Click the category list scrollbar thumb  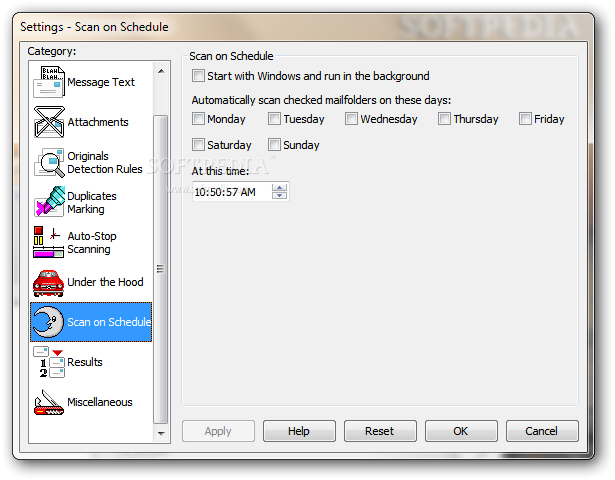pyautogui.click(x=160, y=269)
